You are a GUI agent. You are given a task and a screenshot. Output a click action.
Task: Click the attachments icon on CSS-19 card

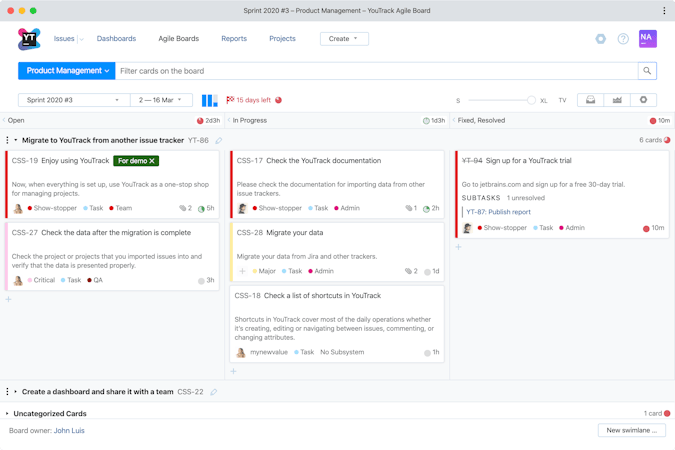(x=183, y=208)
